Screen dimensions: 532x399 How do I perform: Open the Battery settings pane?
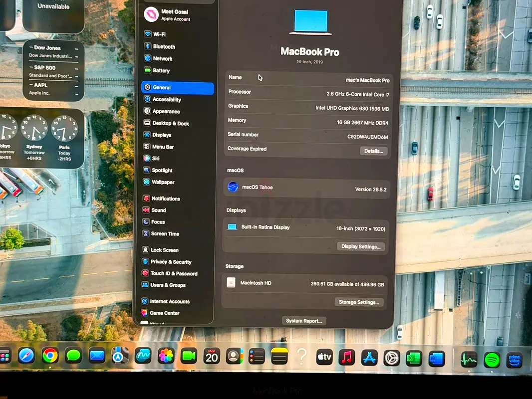pyautogui.click(x=178, y=70)
